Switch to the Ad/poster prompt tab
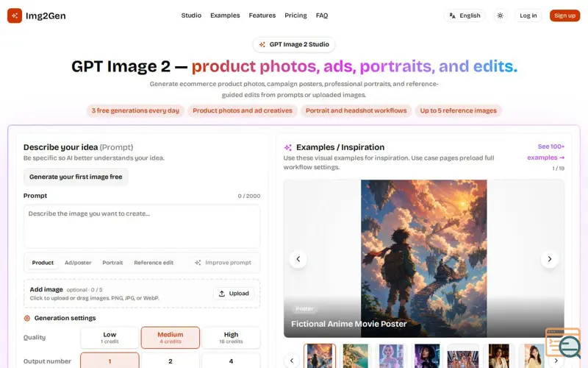The image size is (588, 368). (x=78, y=263)
